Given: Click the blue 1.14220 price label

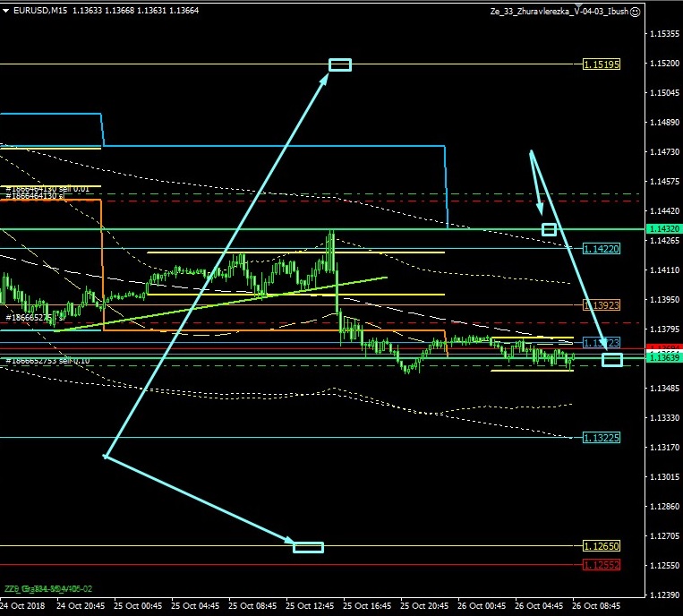Looking at the screenshot, I should 602,248.
